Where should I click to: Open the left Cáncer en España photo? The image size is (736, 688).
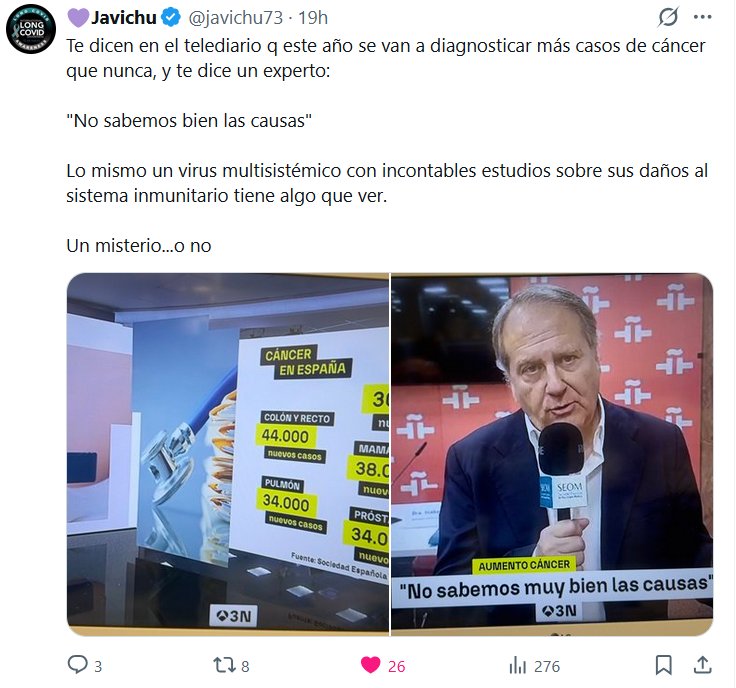[228, 454]
